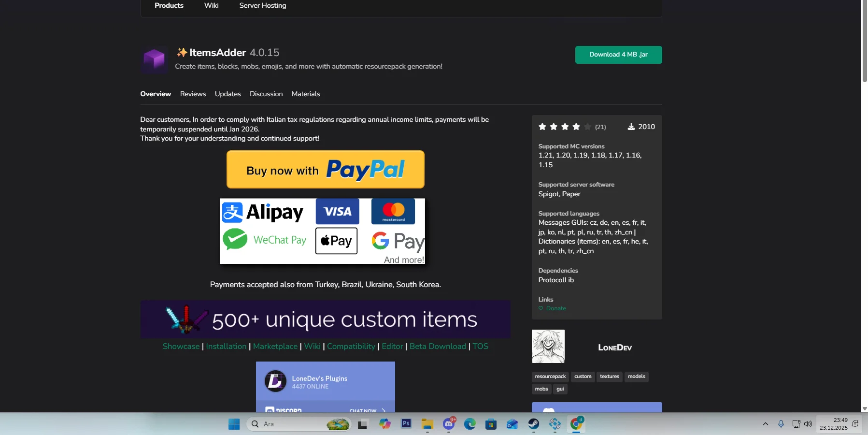
Task: Click the star rating icons
Action: pyautogui.click(x=565, y=127)
